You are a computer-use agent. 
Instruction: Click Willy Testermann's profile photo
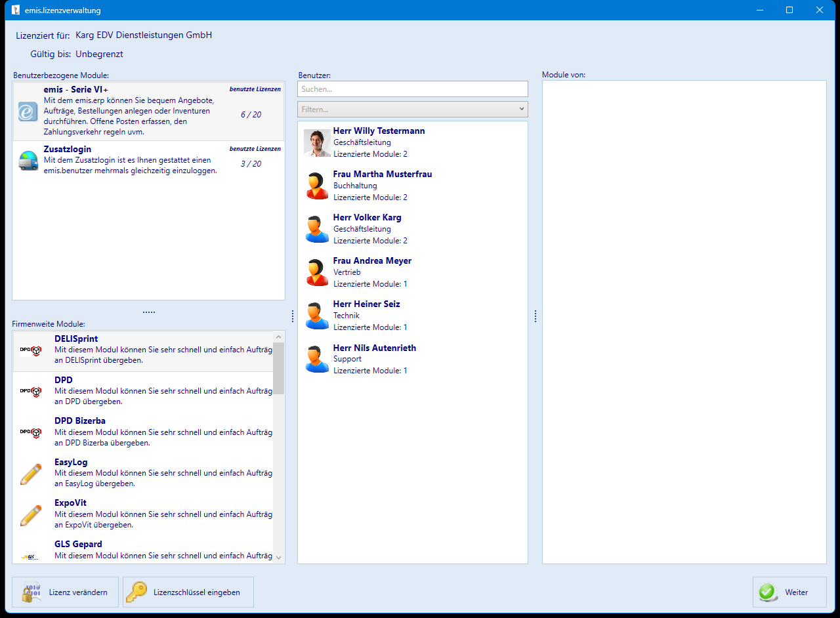click(317, 143)
